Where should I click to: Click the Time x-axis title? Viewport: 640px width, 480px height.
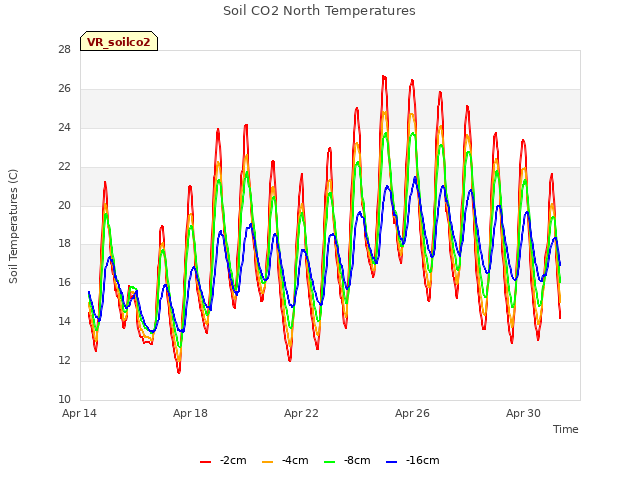pyautogui.click(x=566, y=429)
